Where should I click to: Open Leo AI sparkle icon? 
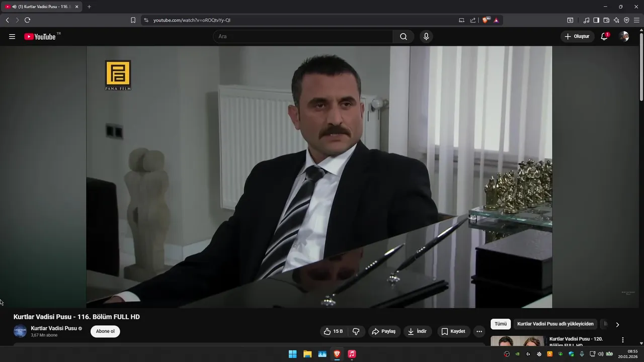tap(616, 20)
